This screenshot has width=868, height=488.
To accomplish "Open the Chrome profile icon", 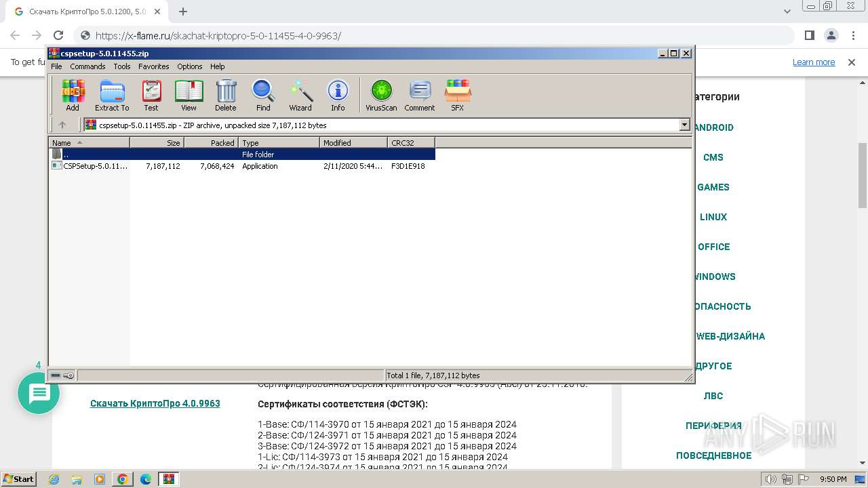I will (x=831, y=35).
